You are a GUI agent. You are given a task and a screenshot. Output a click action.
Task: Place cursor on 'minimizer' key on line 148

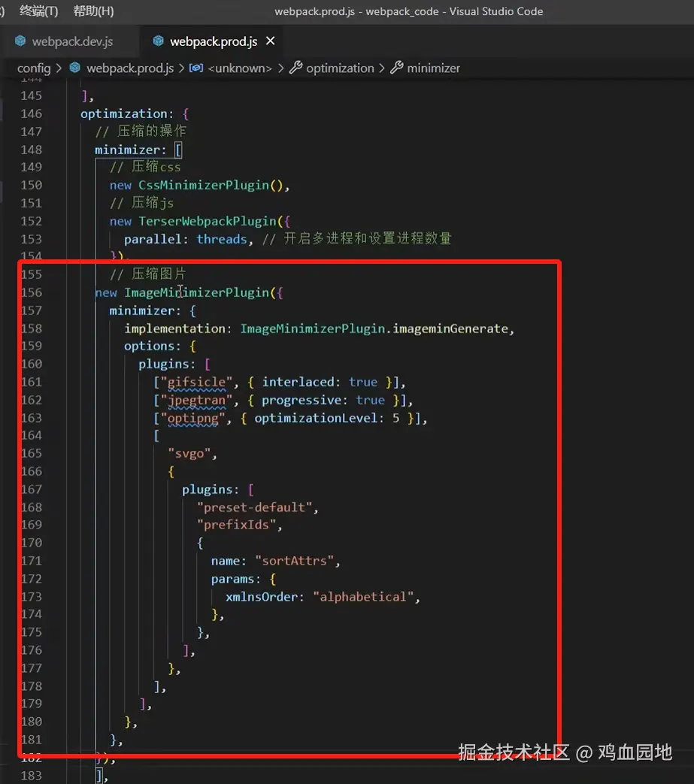tap(127, 150)
